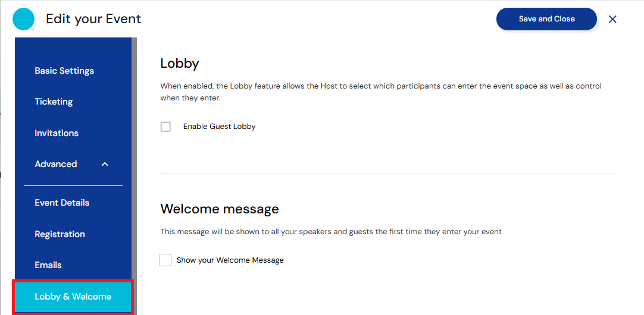Click the Edit your Event title
This screenshot has width=644, height=315.
click(x=93, y=19)
